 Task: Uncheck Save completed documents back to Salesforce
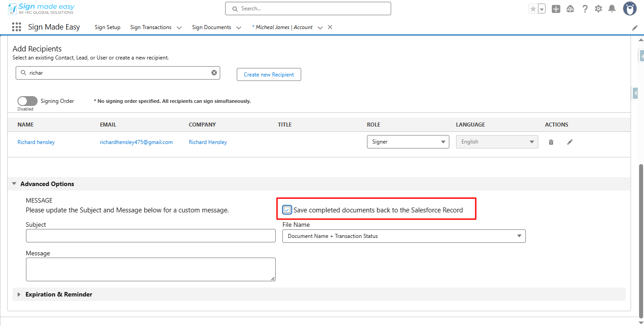287,210
